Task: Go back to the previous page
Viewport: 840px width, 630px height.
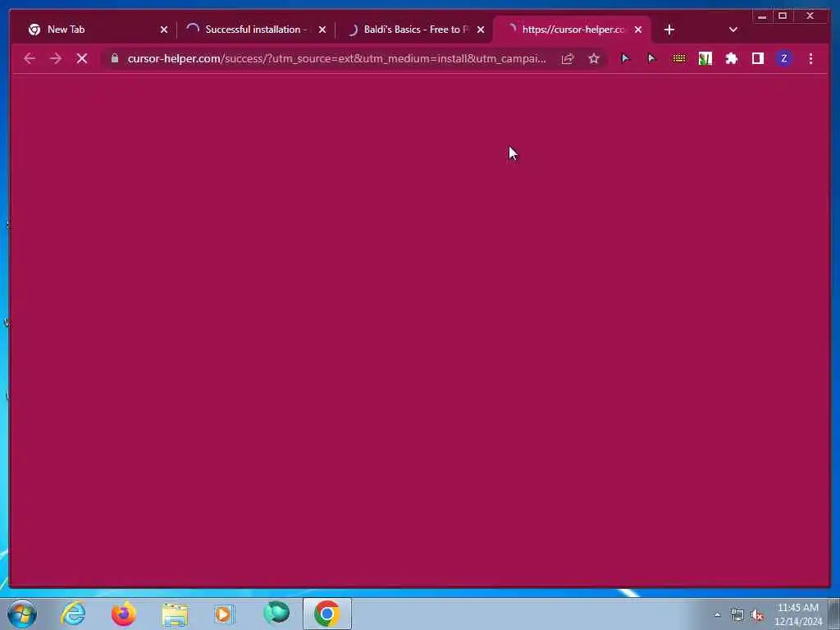Action: pyautogui.click(x=30, y=58)
